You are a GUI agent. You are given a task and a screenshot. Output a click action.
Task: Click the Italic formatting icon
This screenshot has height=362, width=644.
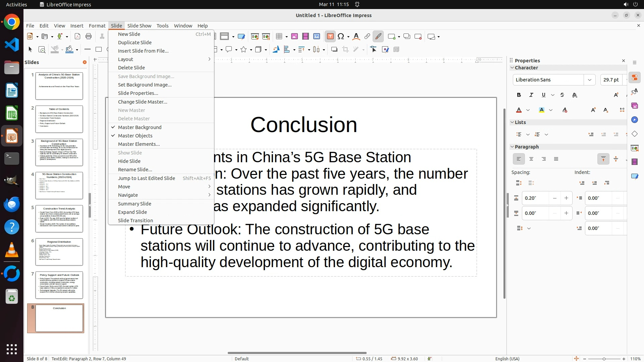tap(531, 95)
